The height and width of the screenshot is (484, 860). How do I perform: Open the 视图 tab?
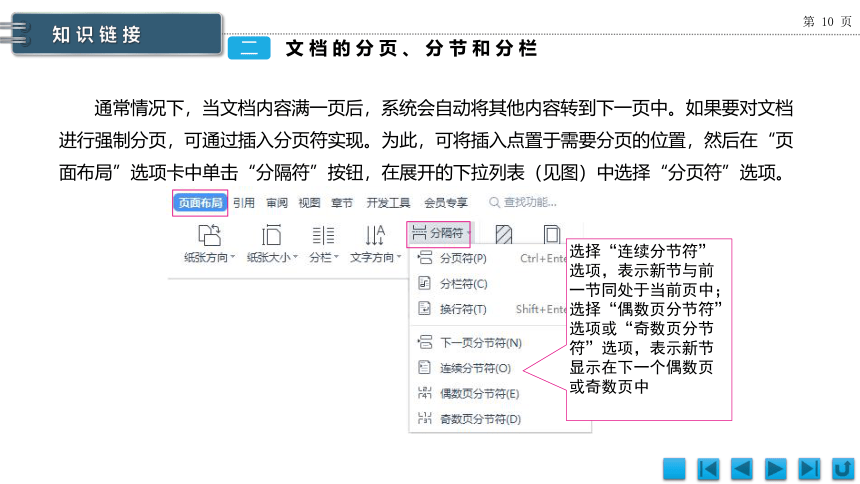coord(309,203)
